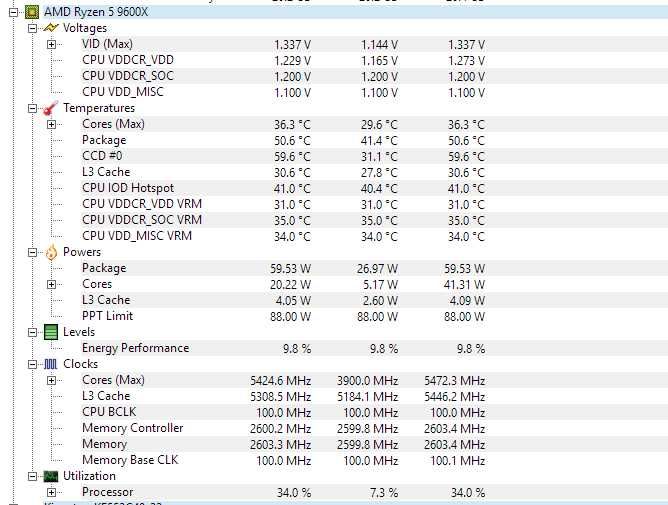The height and width of the screenshot is (505, 668).
Task: Collapse the Clocks section
Action: (32, 364)
